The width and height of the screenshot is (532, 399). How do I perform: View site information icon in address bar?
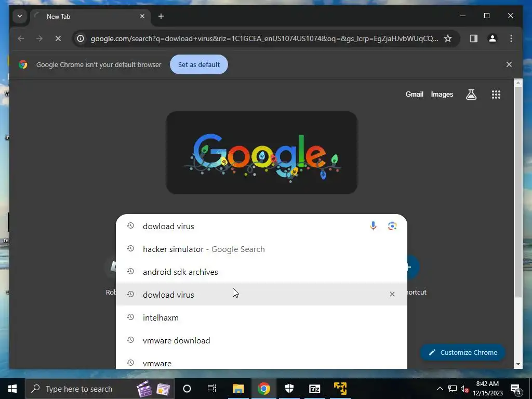(81, 38)
